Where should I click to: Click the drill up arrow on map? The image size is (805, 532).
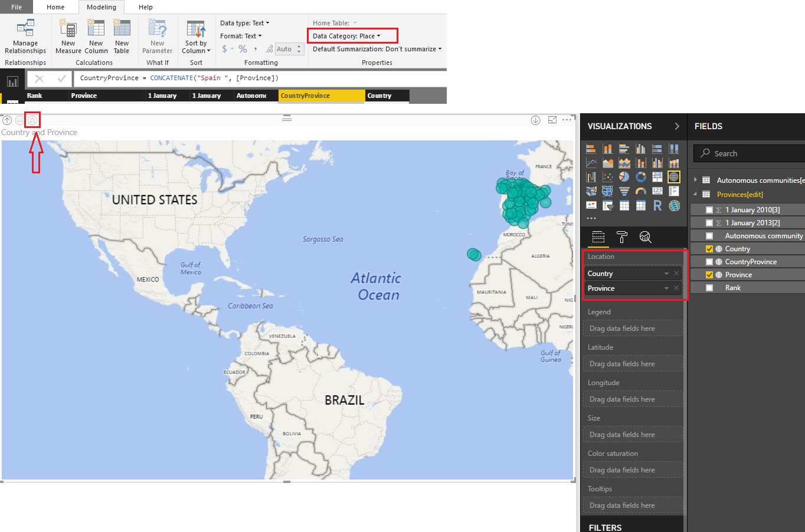click(7, 120)
